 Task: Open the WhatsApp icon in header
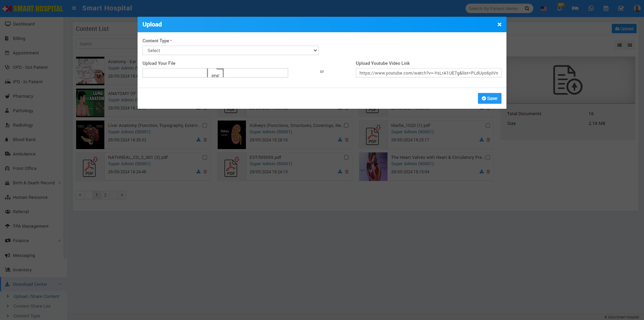tap(591, 8)
